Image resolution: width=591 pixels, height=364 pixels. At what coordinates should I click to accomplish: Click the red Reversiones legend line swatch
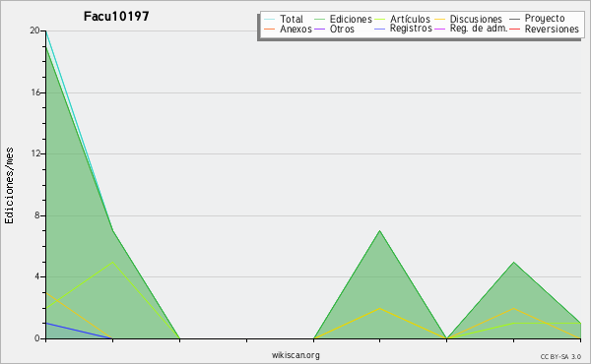coord(515,29)
